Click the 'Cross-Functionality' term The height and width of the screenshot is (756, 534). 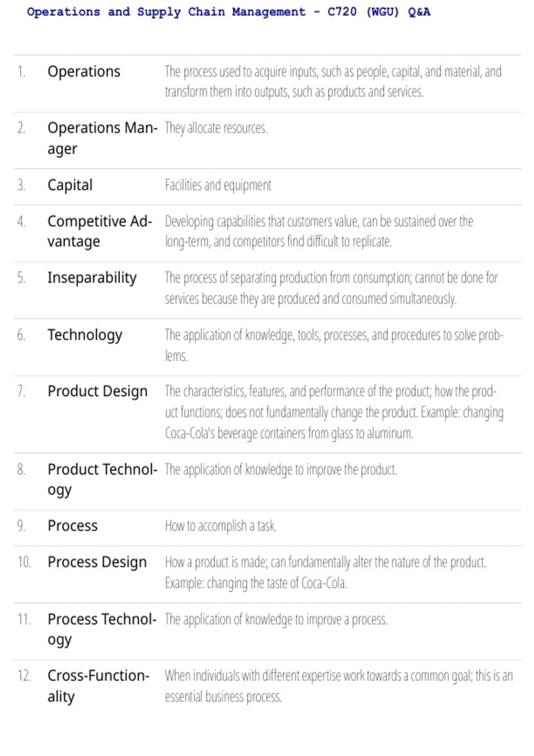point(98,686)
